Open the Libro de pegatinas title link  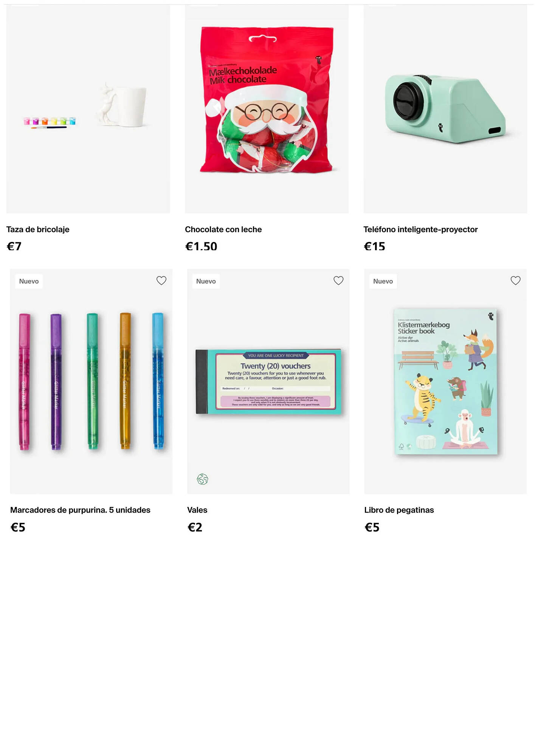(x=399, y=510)
